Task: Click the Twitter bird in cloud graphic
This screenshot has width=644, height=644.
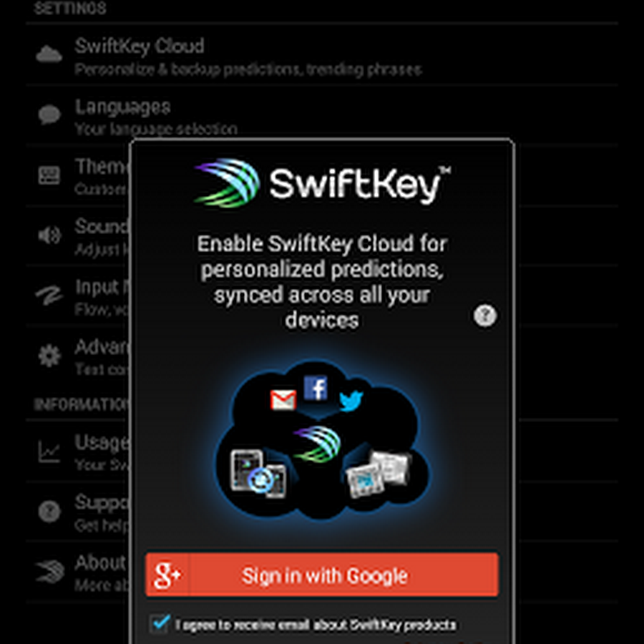Action: pos(351,401)
